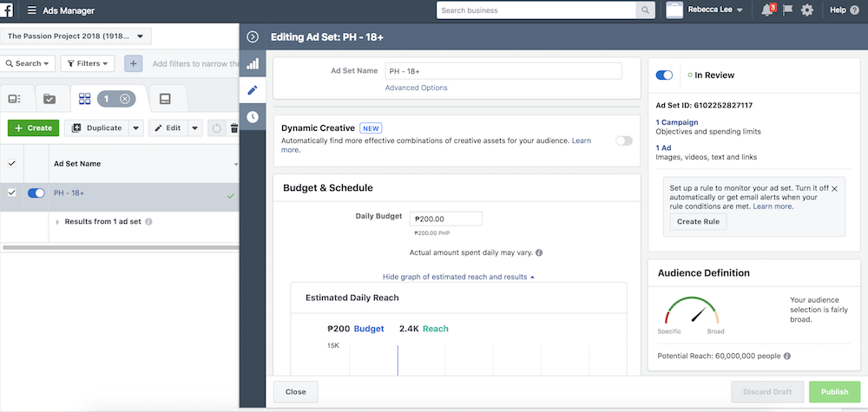This screenshot has height=412, width=868.
Task: Open the PH - 18+ ad set link in table
Action: pyautogui.click(x=69, y=193)
